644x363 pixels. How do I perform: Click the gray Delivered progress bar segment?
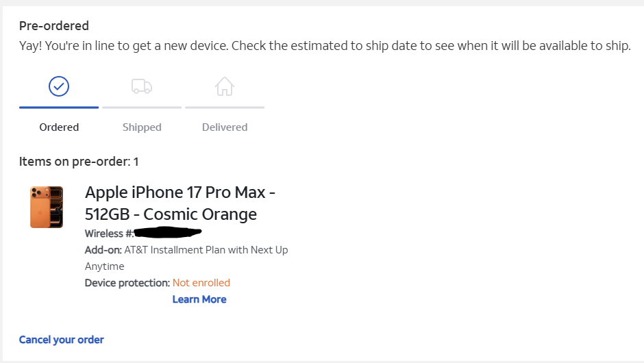pyautogui.click(x=225, y=108)
